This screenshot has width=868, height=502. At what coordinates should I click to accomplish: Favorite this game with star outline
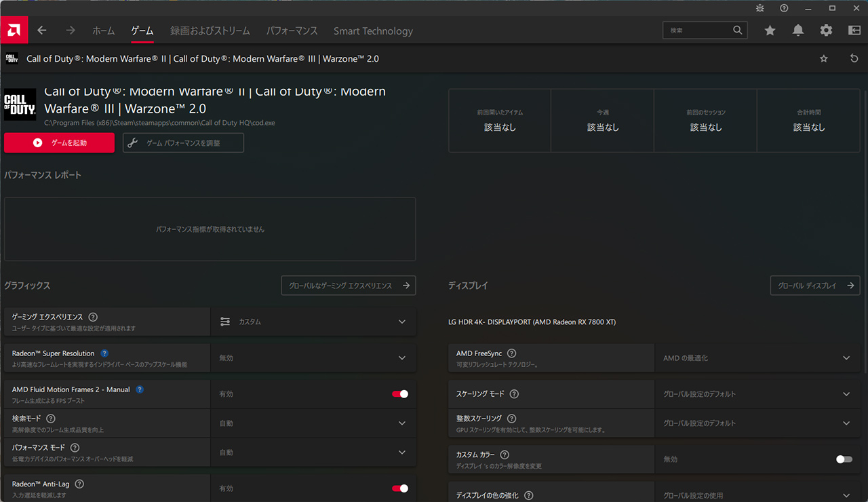(x=824, y=59)
